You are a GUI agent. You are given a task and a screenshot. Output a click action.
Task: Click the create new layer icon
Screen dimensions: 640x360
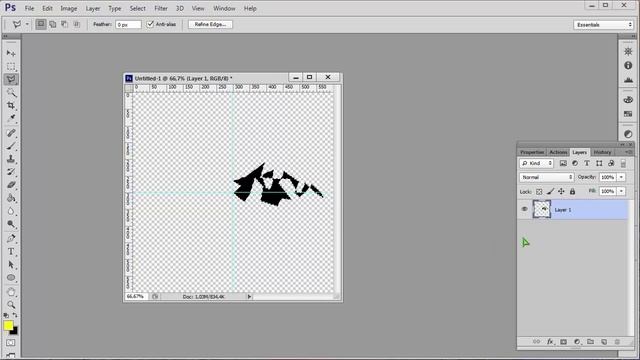point(604,342)
